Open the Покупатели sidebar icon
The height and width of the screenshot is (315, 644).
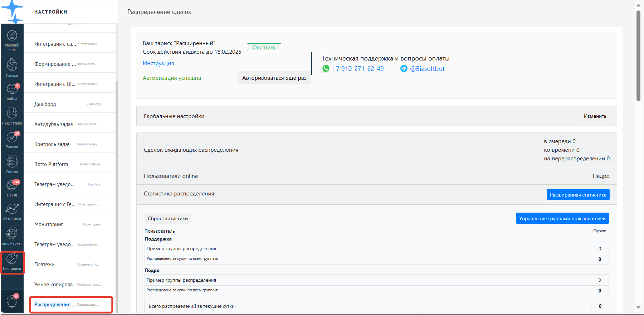[12, 116]
